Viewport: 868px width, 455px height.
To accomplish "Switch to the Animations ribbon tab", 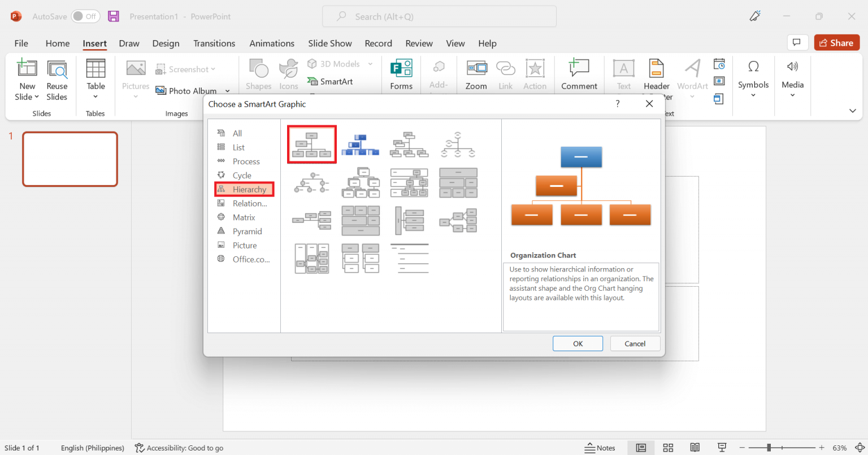I will point(272,43).
